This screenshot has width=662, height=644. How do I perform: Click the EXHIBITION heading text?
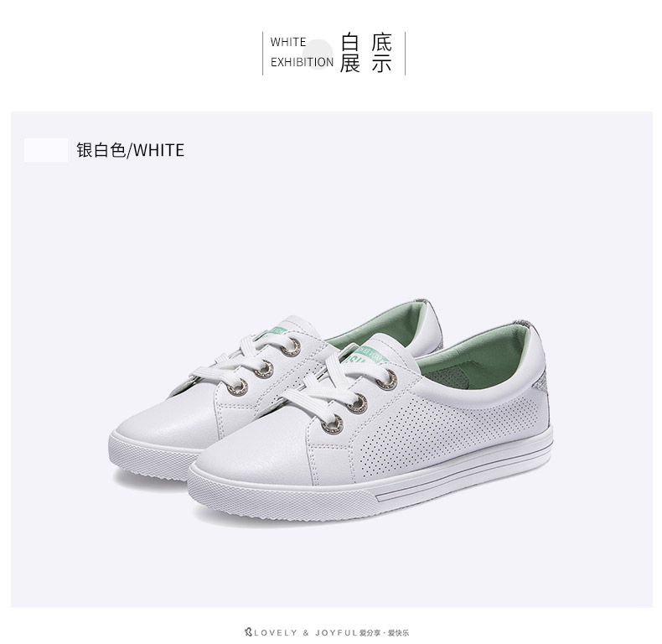[x=302, y=62]
